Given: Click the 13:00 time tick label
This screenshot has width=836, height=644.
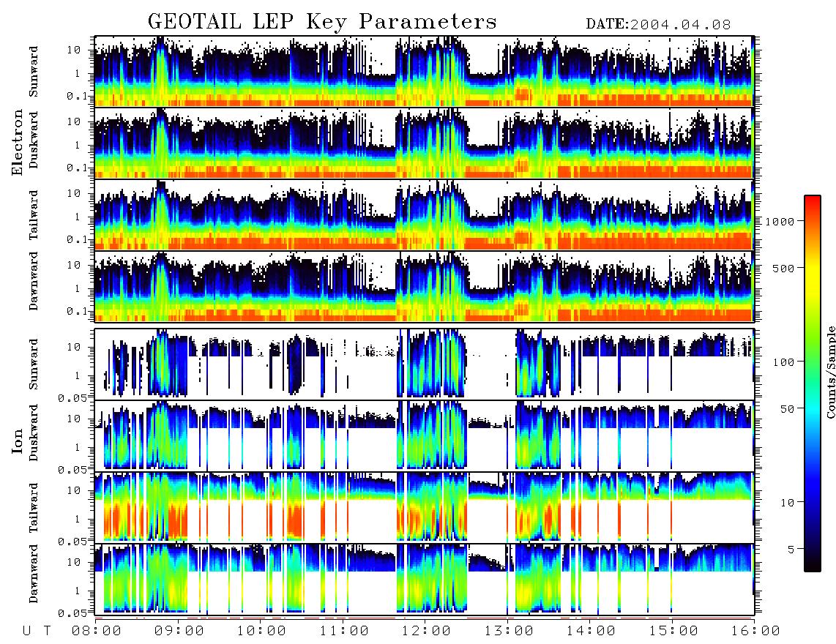Looking at the screenshot, I should [x=509, y=631].
